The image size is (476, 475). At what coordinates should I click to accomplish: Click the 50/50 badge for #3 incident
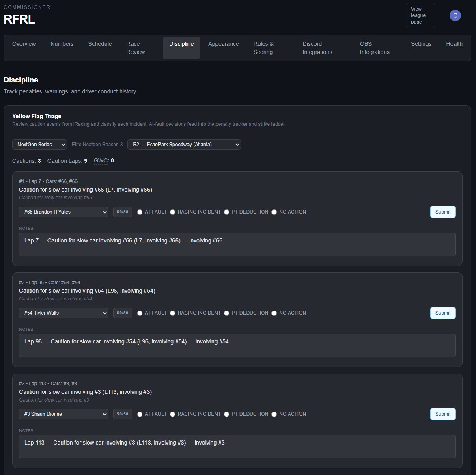(x=123, y=414)
